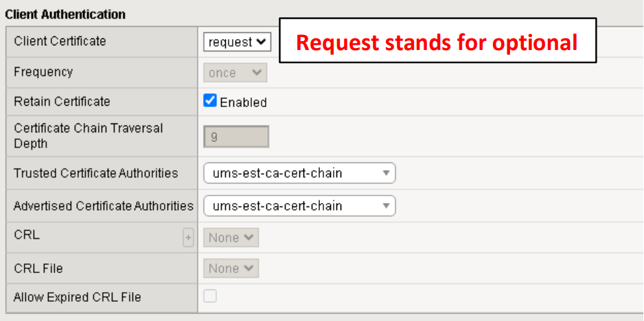The height and width of the screenshot is (321, 644).
Task: Click the arrow on Advertised Certificate Authorities dropdown
Action: 387,206
